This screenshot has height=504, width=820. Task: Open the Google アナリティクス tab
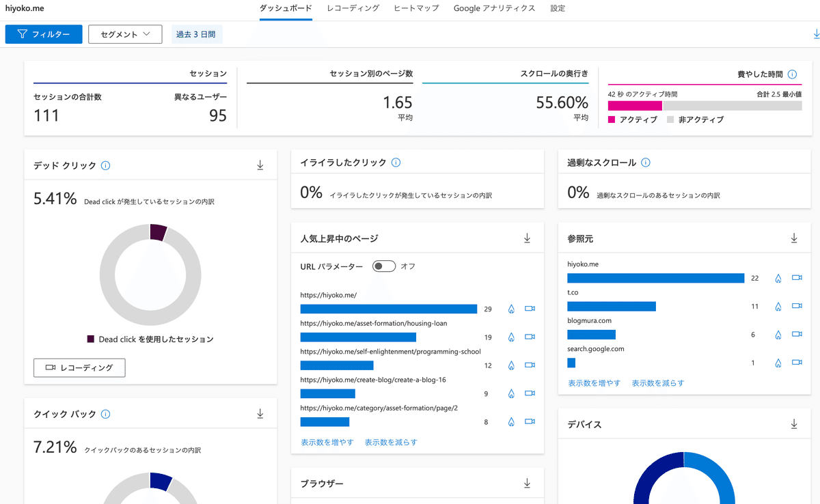[495, 9]
